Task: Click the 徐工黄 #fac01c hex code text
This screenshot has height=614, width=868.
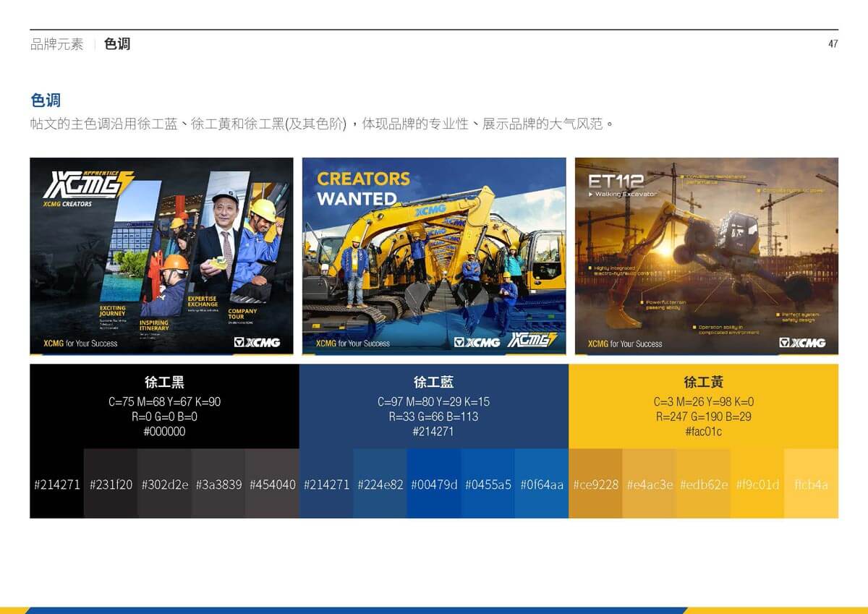Action: pos(703,432)
